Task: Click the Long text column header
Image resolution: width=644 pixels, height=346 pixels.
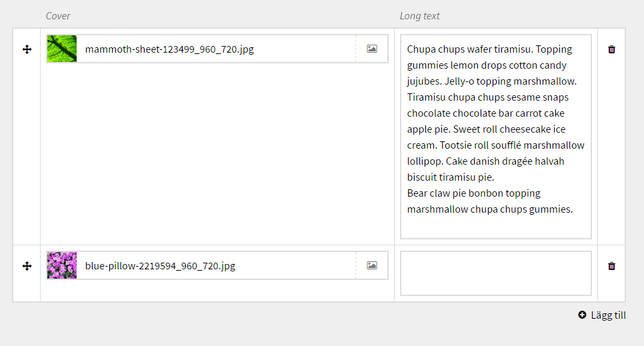Action: (419, 16)
